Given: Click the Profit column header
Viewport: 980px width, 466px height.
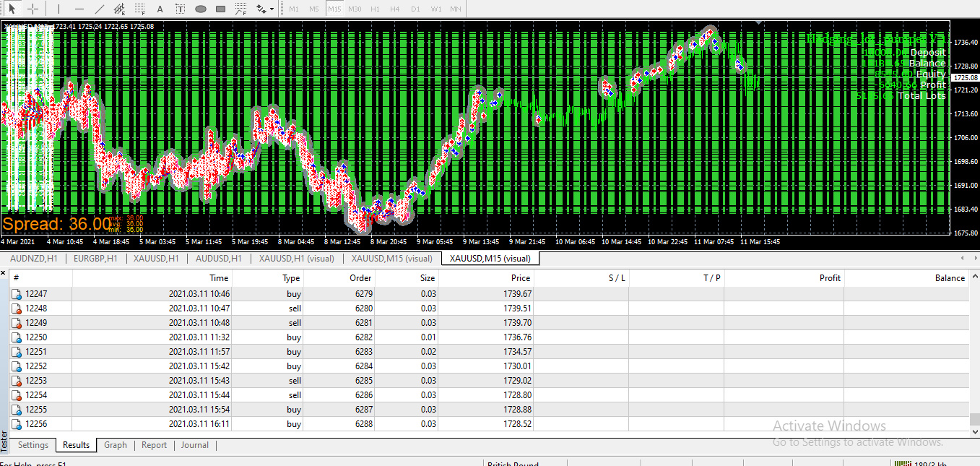Looking at the screenshot, I should [830, 277].
